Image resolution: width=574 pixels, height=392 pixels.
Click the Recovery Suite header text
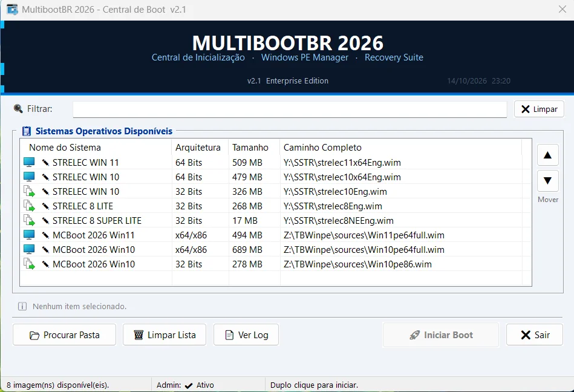[394, 57]
